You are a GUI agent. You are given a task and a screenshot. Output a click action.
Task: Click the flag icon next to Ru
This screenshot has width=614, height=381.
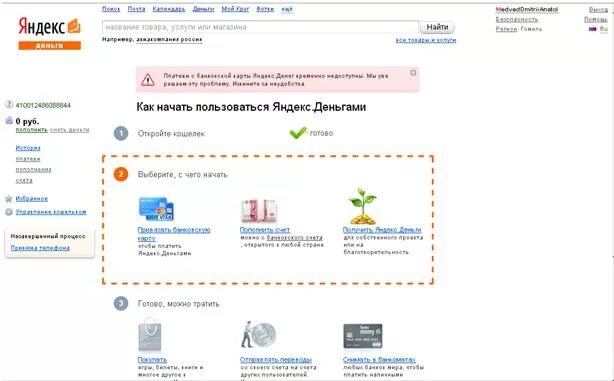point(592,29)
